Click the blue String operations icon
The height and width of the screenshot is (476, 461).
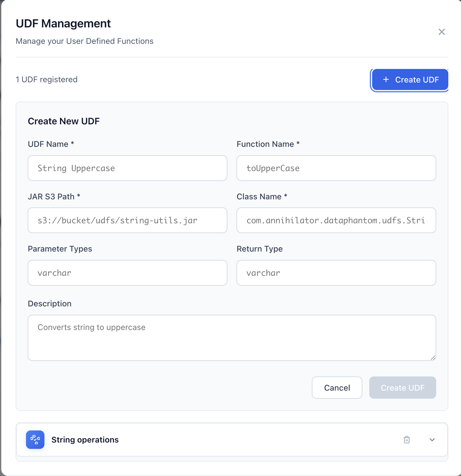tap(35, 440)
